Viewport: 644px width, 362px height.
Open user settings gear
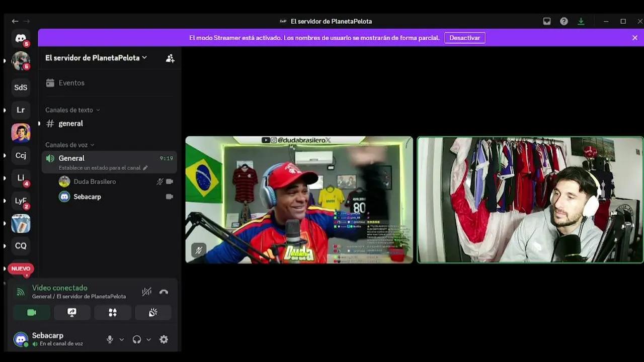click(x=164, y=339)
